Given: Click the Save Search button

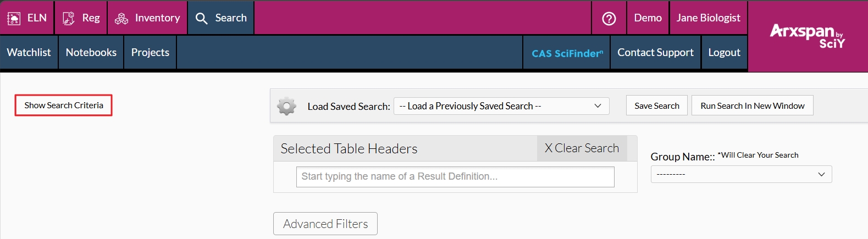Looking at the screenshot, I should pos(656,105).
